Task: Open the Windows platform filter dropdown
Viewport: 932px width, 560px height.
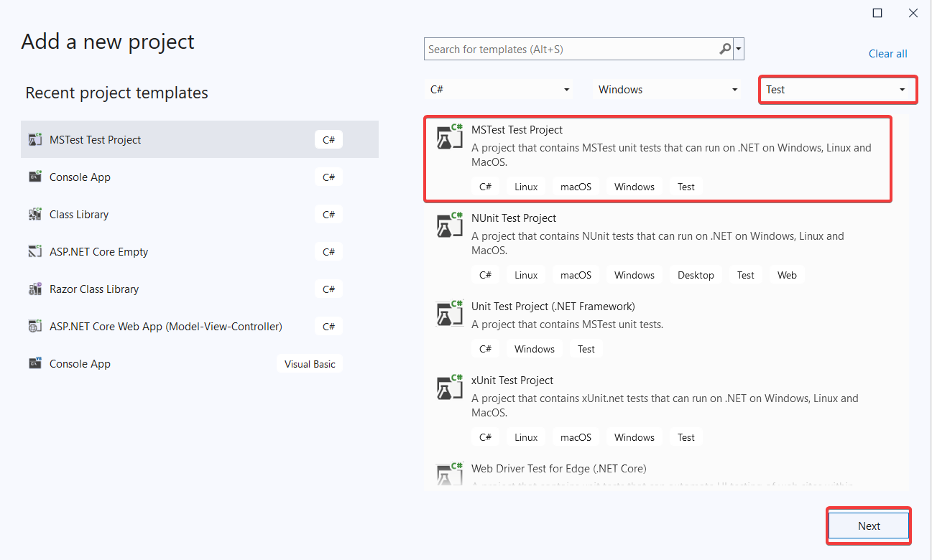Action: pos(668,90)
